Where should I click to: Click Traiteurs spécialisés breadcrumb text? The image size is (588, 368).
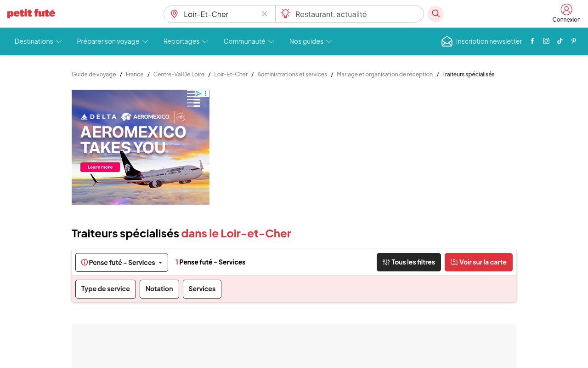468,74
